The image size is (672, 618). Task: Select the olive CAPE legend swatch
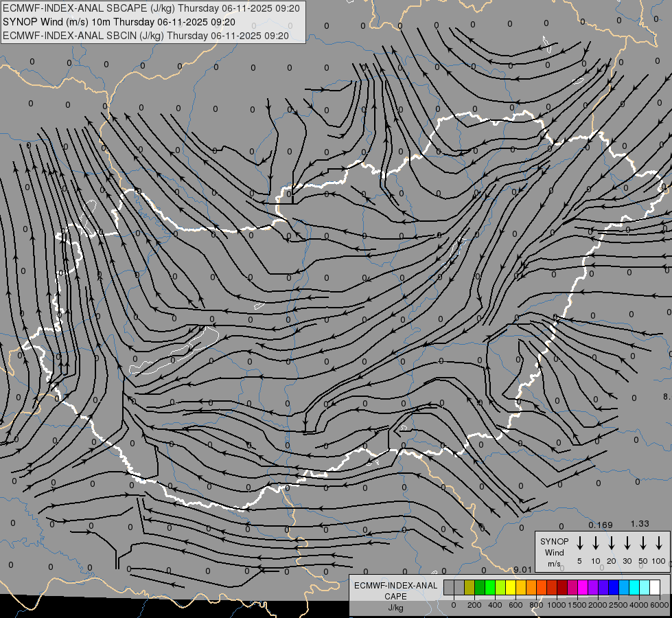click(x=470, y=587)
